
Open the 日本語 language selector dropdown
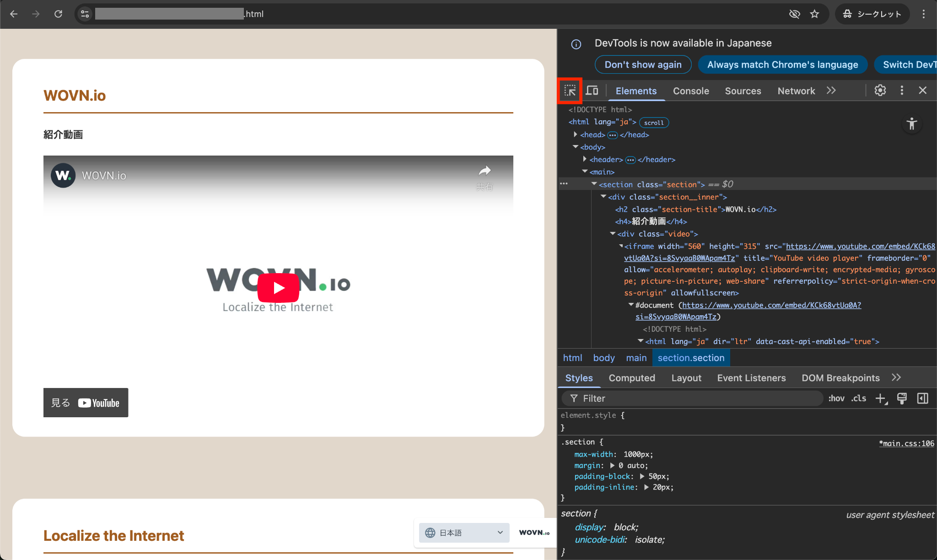tap(464, 533)
